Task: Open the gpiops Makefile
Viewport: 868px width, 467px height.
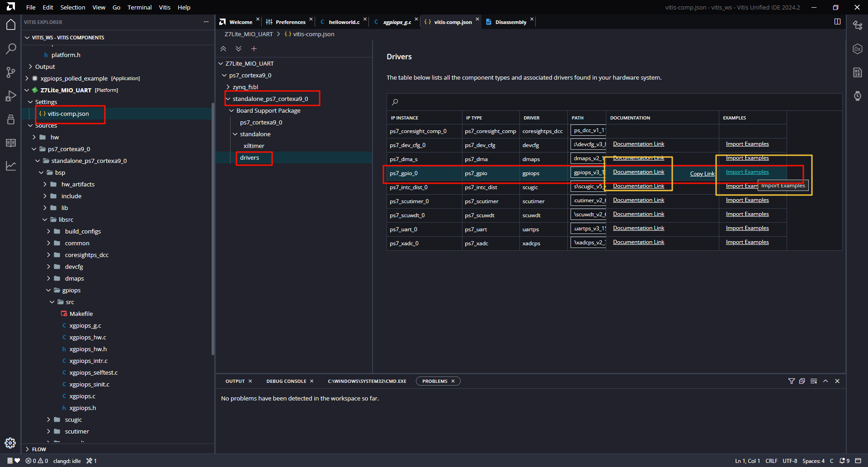Action: click(x=81, y=314)
